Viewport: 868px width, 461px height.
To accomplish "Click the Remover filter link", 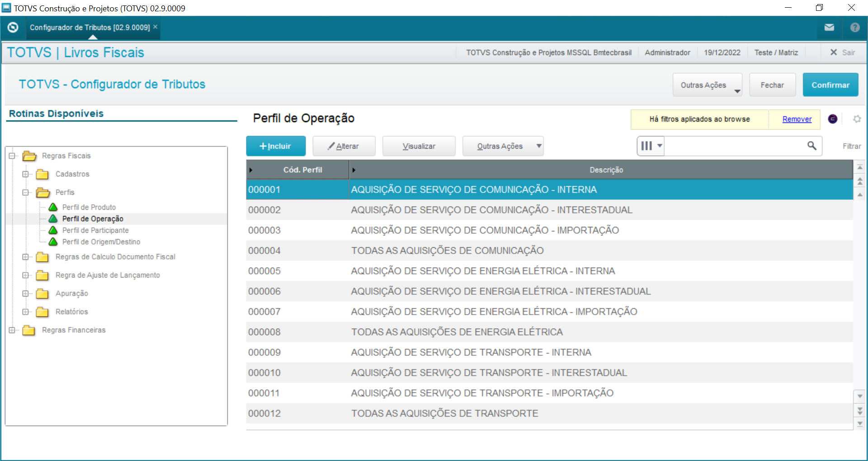I will (x=797, y=119).
